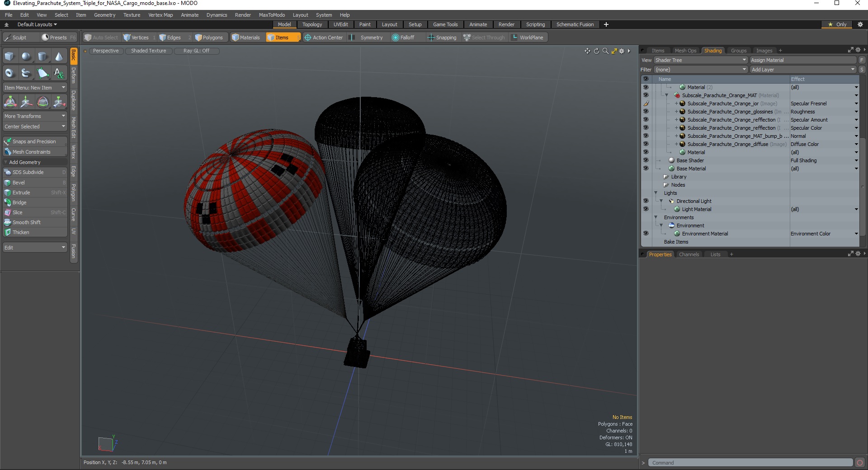Viewport: 868px width, 470px height.
Task: Select the Environment item in the tree
Action: point(690,226)
